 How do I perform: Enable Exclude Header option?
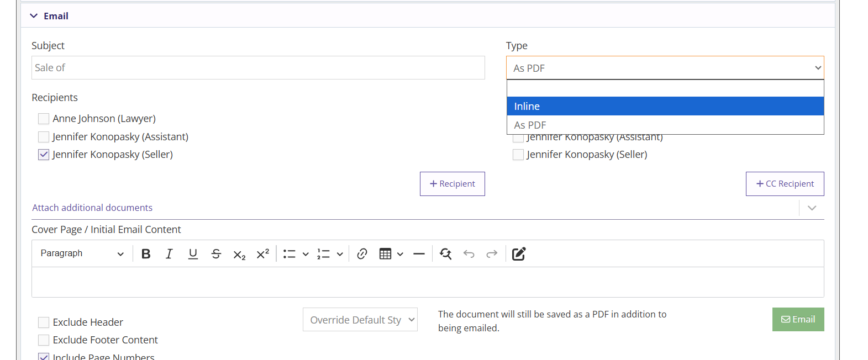coord(44,322)
